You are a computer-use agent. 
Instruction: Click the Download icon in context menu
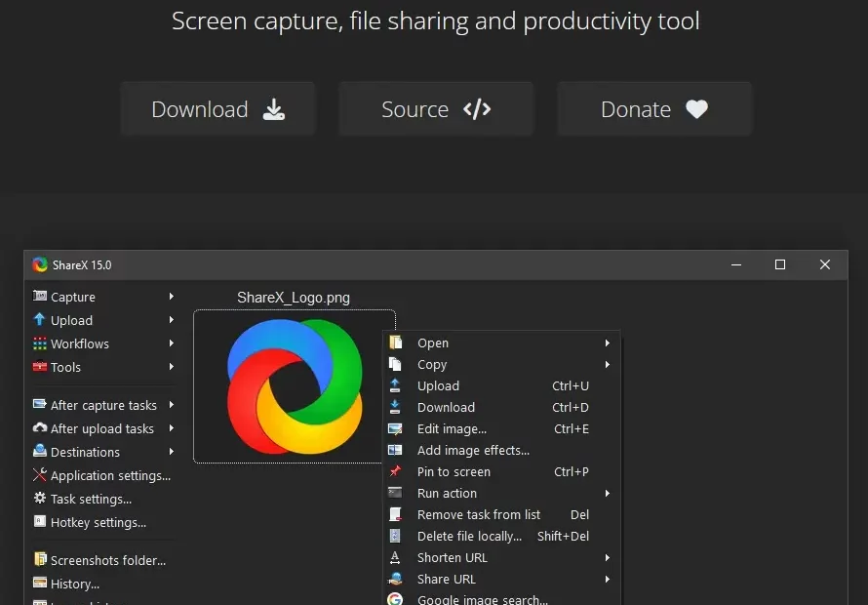[395, 407]
